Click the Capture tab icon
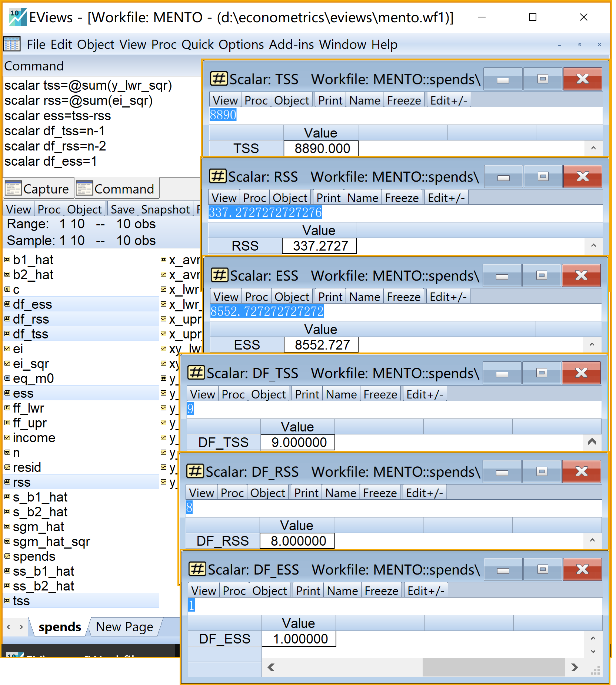The width and height of the screenshot is (616, 685). click(13, 189)
